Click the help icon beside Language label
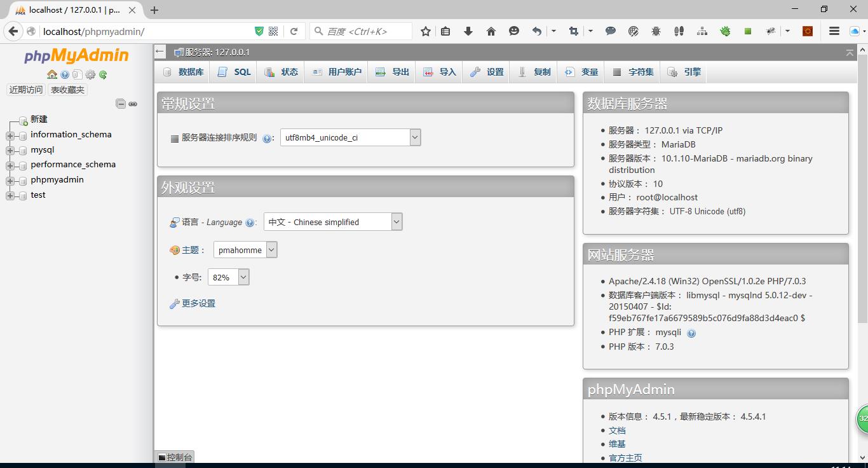This screenshot has height=468, width=868. 250,223
